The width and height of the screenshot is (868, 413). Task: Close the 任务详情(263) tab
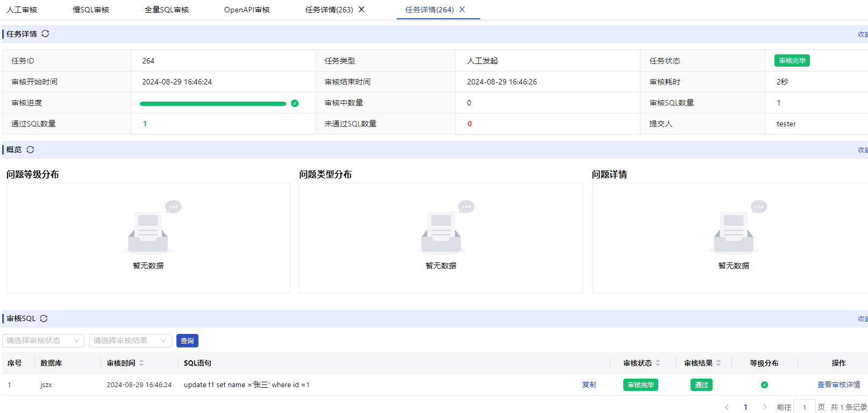(361, 10)
